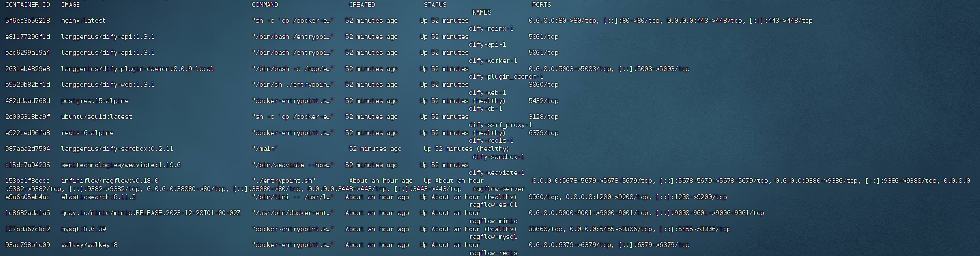Click the 5432/tcp port entry

tap(544, 101)
